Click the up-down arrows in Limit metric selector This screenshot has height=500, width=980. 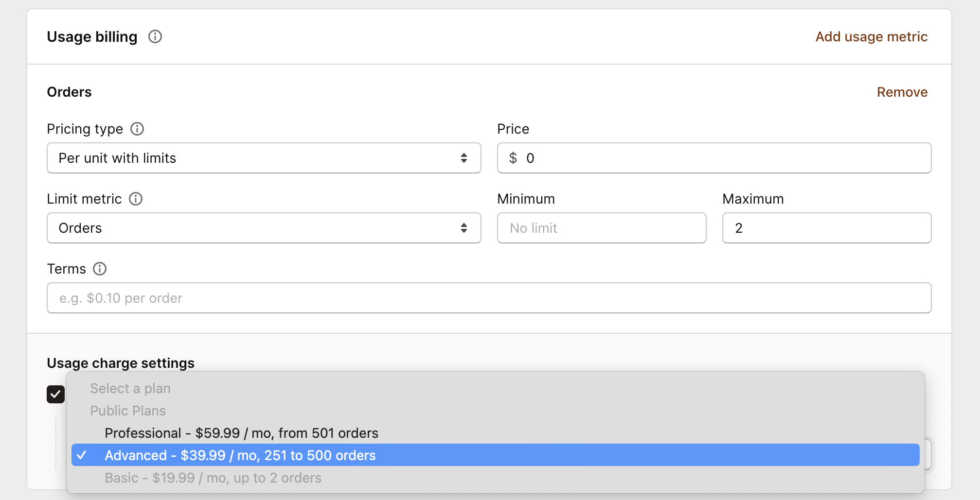tap(463, 228)
